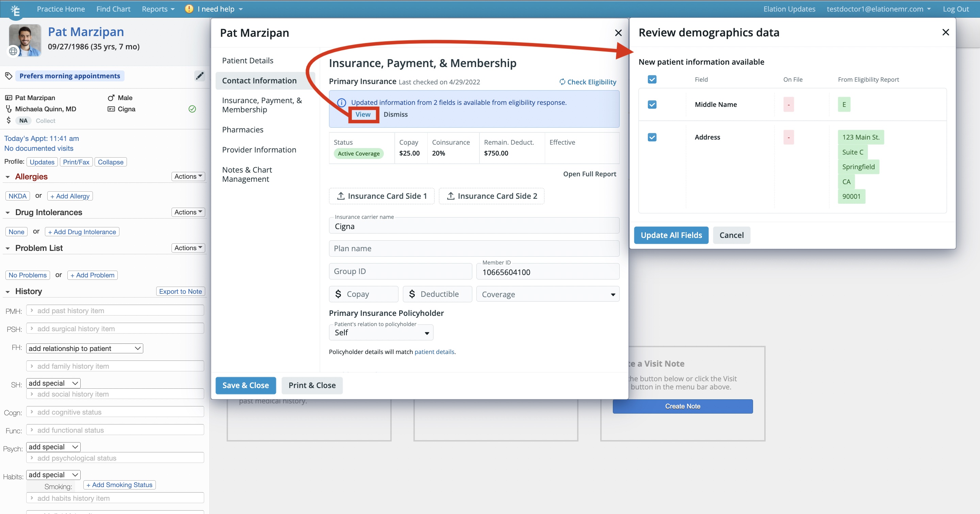Image resolution: width=980 pixels, height=514 pixels.
Task: Open the Allergies Actions dropdown
Action: [188, 176]
